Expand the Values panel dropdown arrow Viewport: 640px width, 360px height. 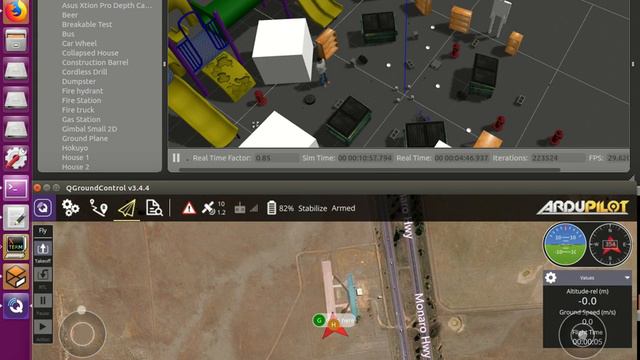click(x=627, y=278)
